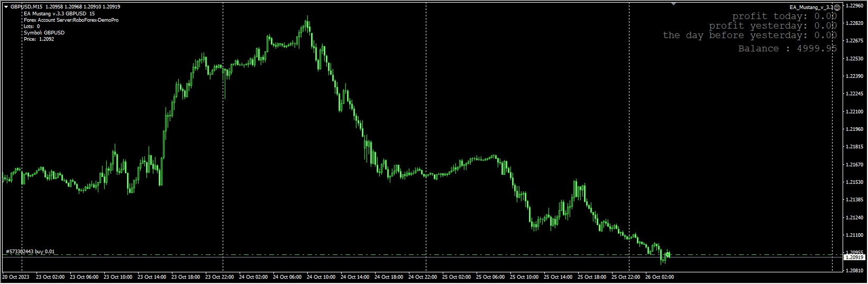
Task: Click the '26 Oct 02:00' time axis label
Action: click(659, 277)
